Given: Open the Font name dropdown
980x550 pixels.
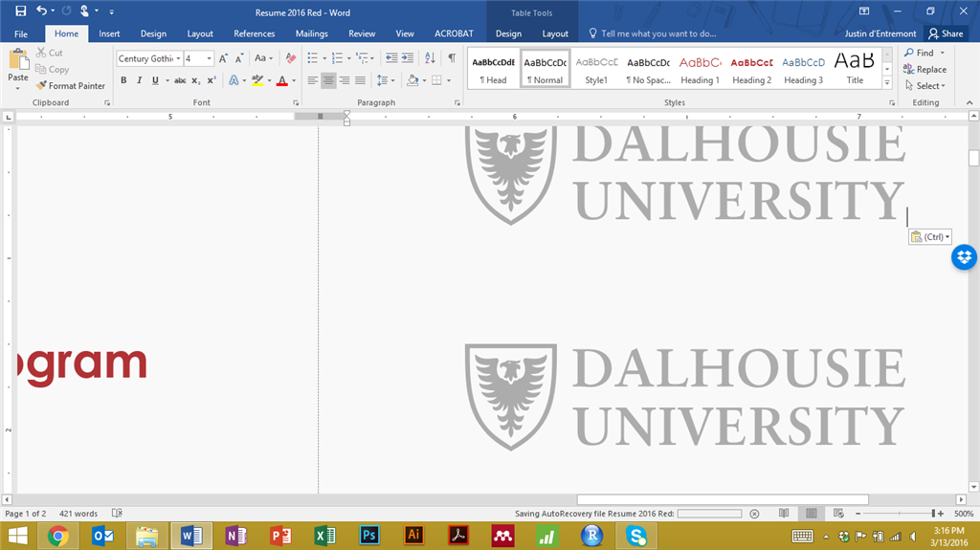Looking at the screenshot, I should tap(178, 58).
